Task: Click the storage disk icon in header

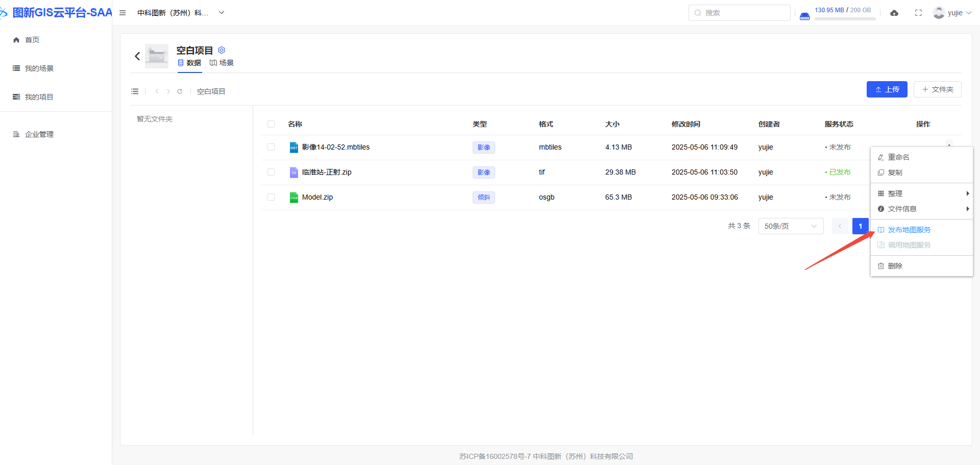Action: (x=804, y=16)
